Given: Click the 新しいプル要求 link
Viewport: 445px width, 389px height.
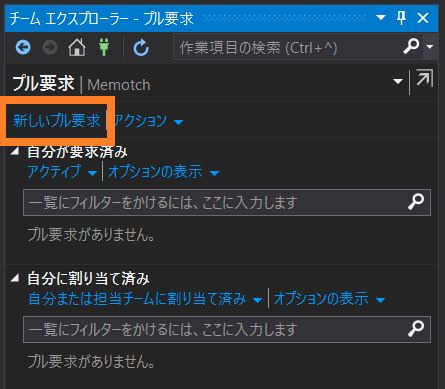Looking at the screenshot, I should click(x=57, y=120).
